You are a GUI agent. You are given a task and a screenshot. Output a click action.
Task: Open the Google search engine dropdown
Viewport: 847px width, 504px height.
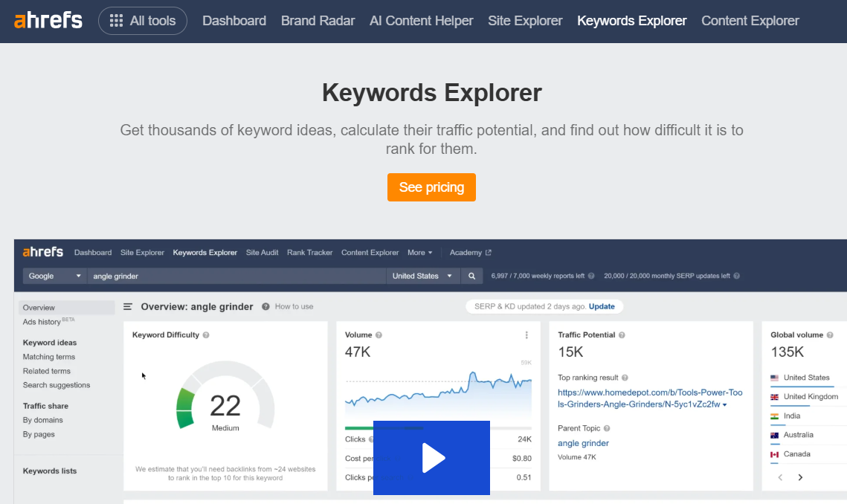click(x=54, y=276)
